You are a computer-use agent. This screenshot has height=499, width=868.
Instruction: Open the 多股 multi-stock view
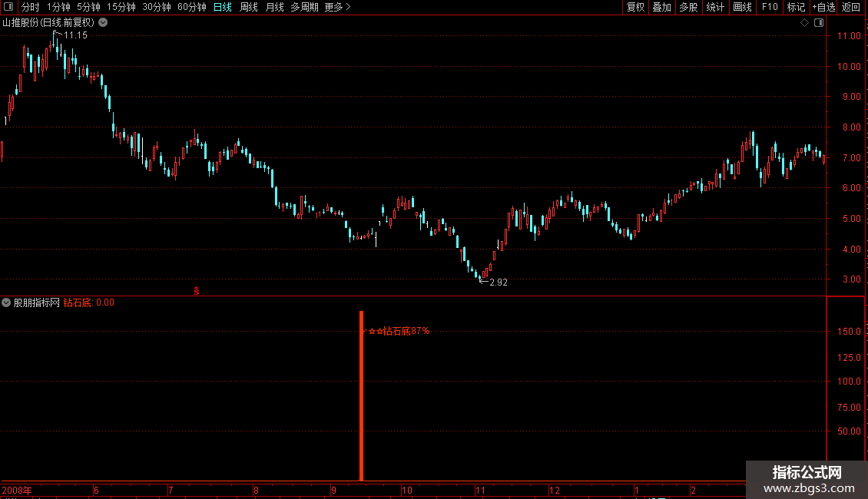[689, 7]
